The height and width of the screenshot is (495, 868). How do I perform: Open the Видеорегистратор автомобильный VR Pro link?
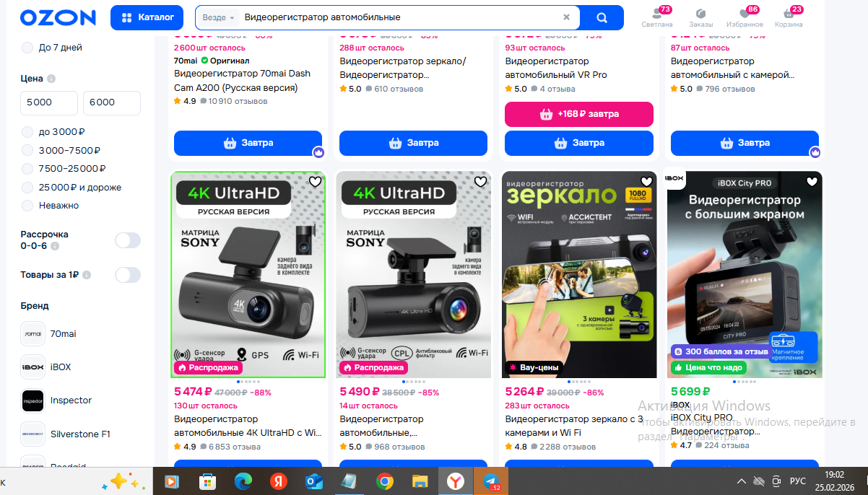556,68
